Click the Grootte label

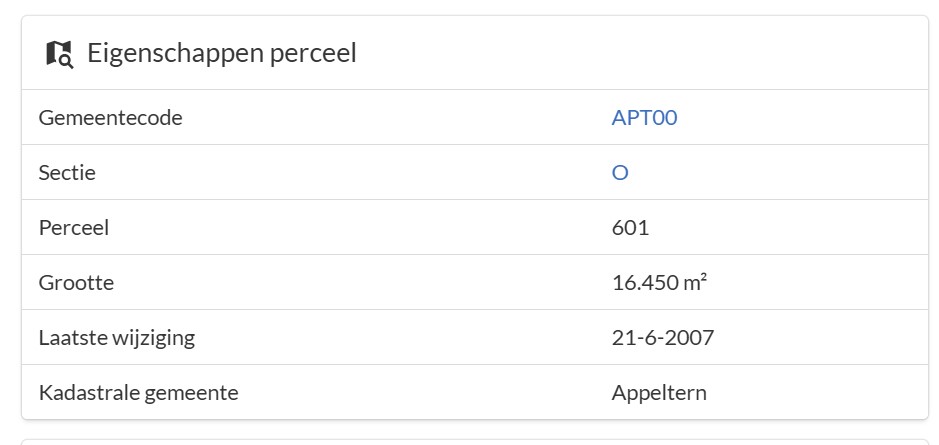point(76,283)
